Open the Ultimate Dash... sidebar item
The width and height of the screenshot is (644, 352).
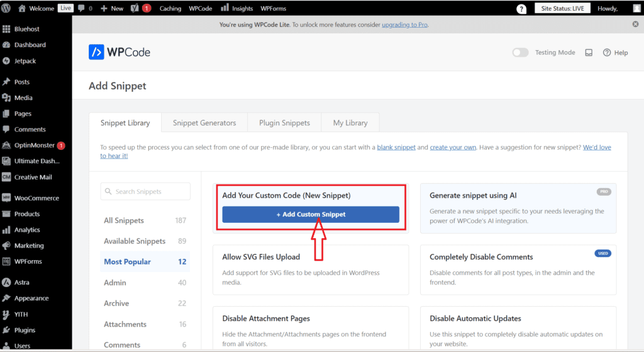coord(36,161)
